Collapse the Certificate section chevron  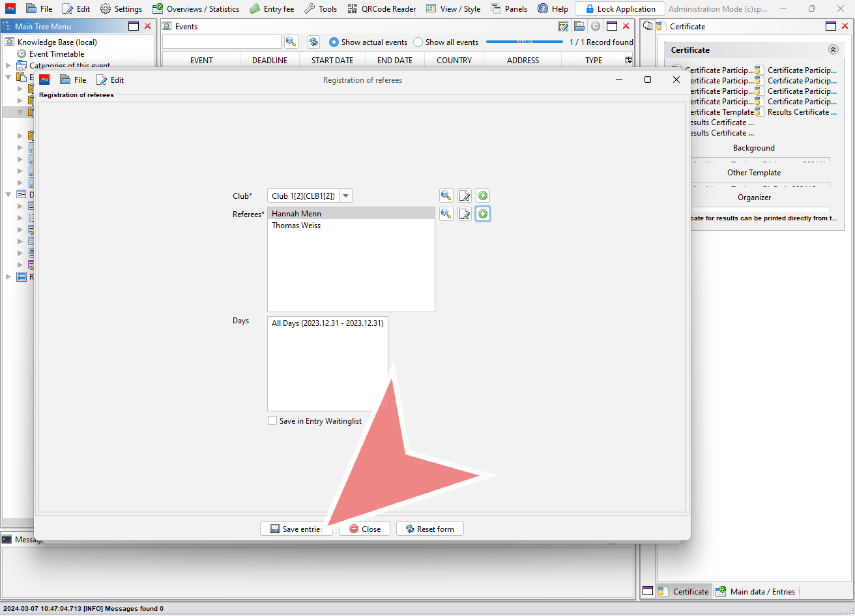coord(833,50)
